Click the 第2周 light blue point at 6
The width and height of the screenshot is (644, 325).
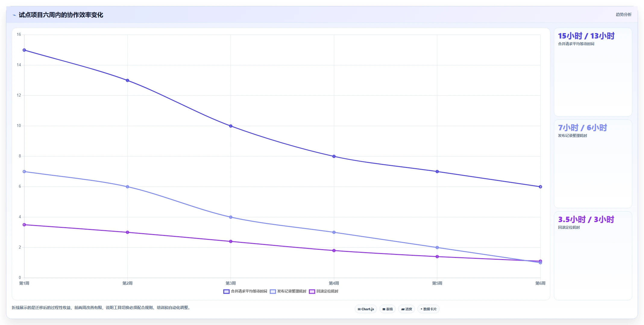tap(127, 187)
